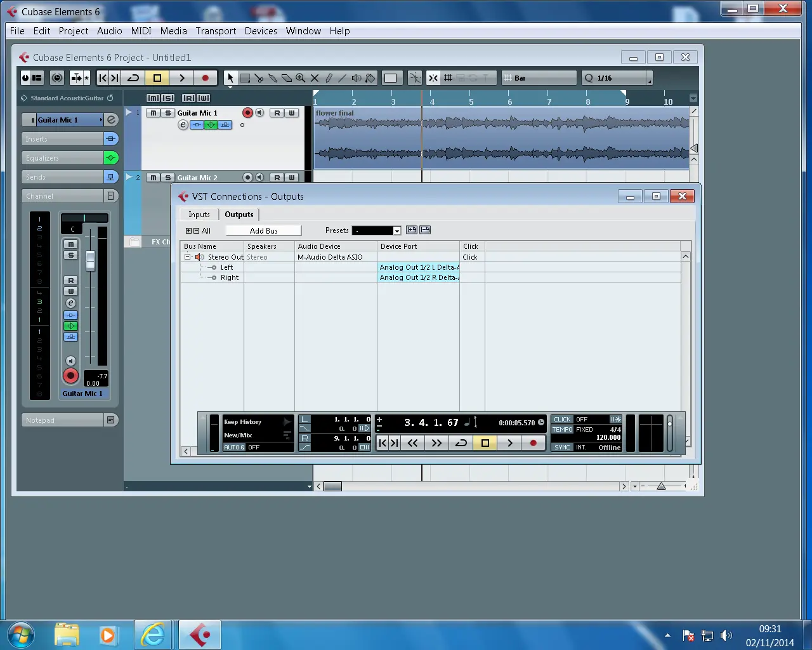
Task: Expand the Channel section in inspector
Action: [110, 196]
